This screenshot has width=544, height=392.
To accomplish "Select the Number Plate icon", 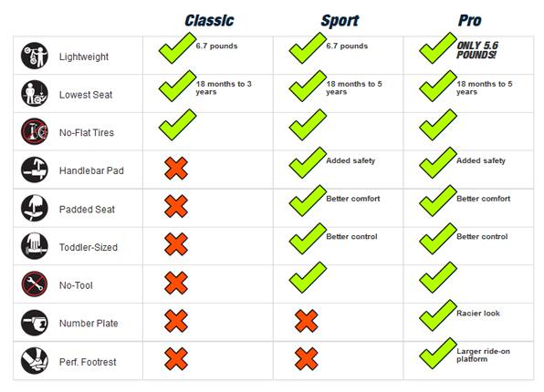I will pyautogui.click(x=35, y=323).
